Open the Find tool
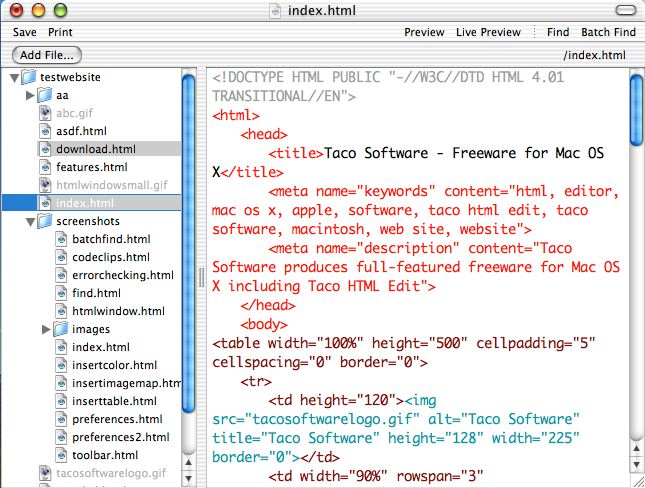The height and width of the screenshot is (488, 645). click(x=558, y=32)
